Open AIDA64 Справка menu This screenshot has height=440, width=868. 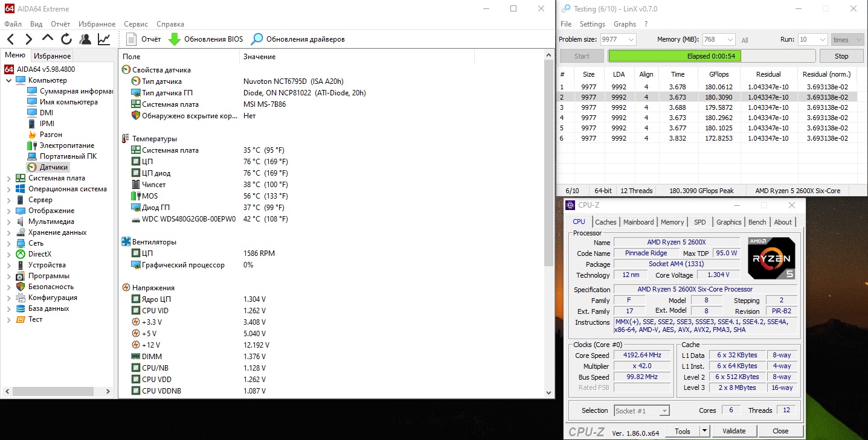click(170, 24)
